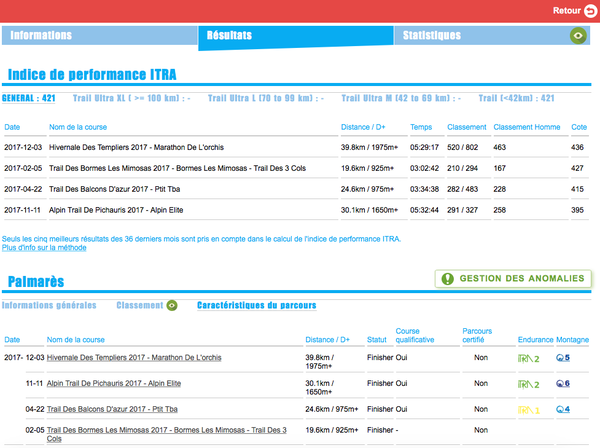Image resolution: width=600 pixels, height=448 pixels.
Task: Toggle the eye icon next to Classement
Action: click(172, 305)
